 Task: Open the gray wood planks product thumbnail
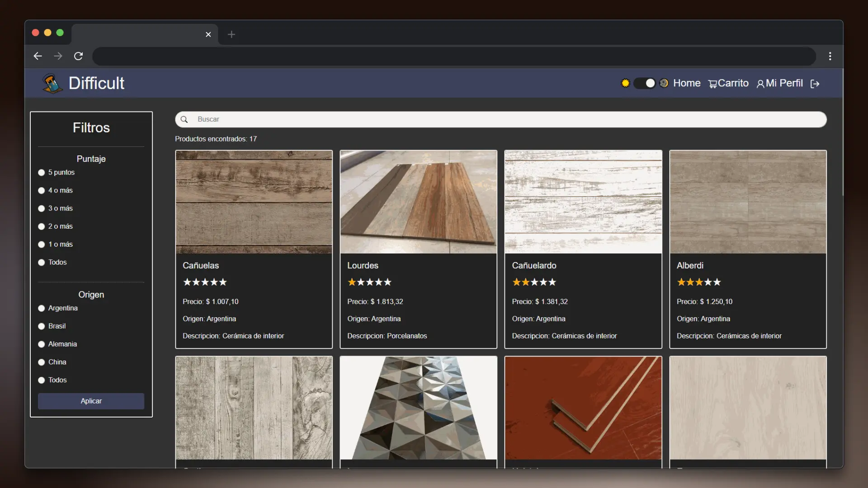click(x=254, y=408)
